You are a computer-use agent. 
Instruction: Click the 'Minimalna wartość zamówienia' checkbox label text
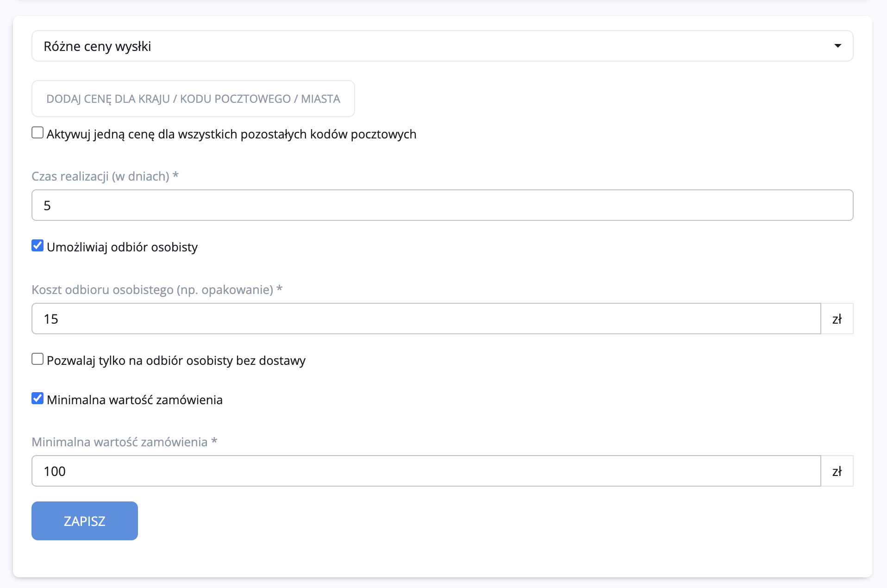point(135,400)
